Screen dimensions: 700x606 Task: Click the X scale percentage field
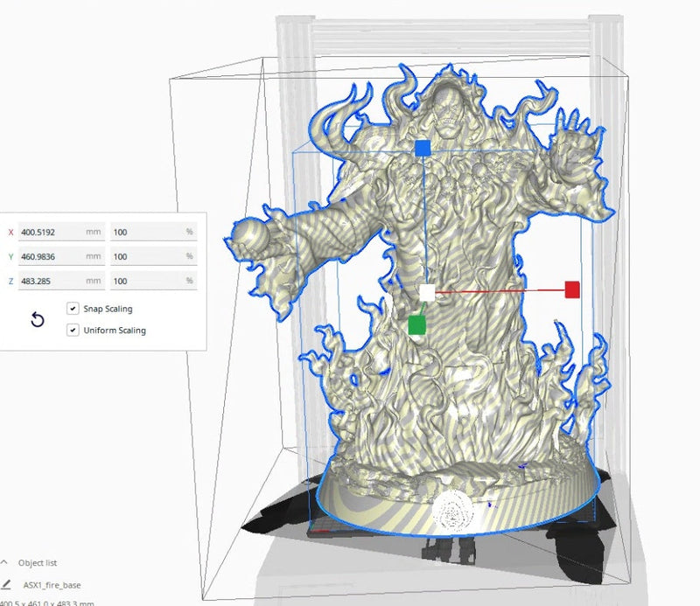pos(151,233)
